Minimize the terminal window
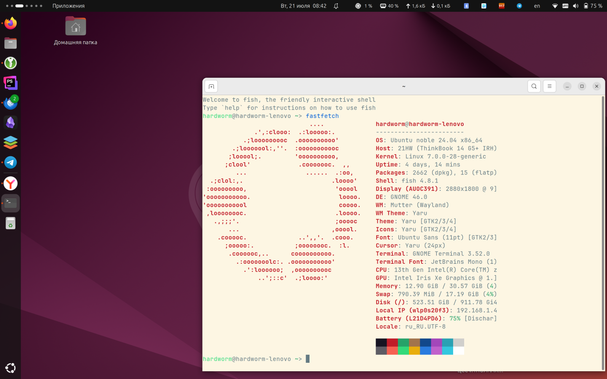Viewport: 607px width, 379px height. pos(567,86)
